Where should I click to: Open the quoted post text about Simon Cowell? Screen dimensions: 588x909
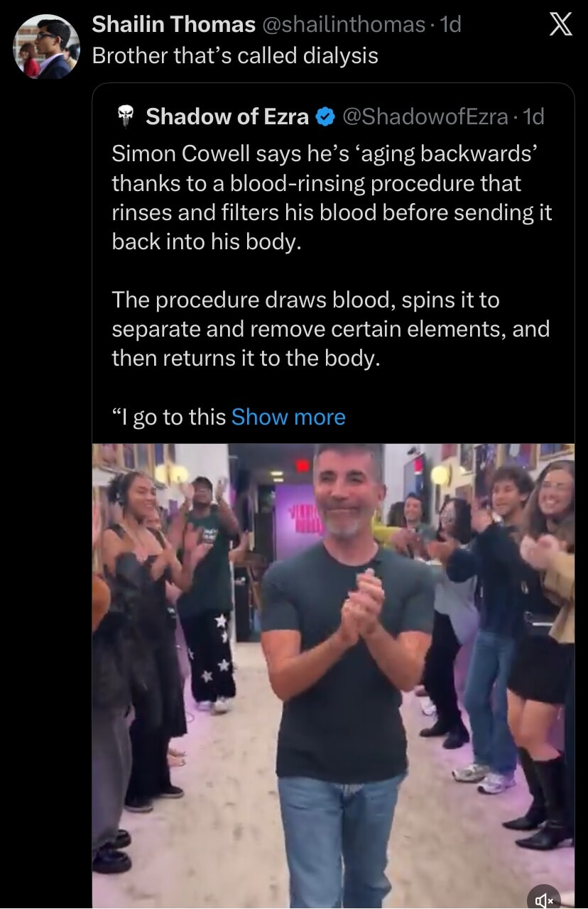332,197
